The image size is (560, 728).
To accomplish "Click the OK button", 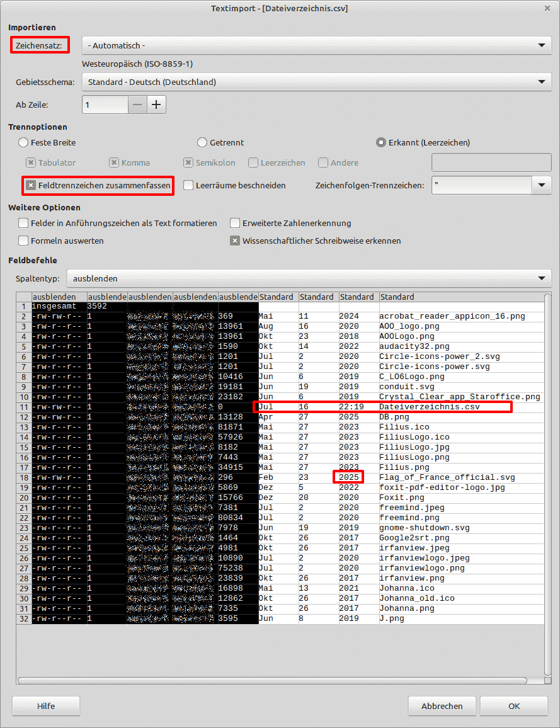I will [514, 706].
